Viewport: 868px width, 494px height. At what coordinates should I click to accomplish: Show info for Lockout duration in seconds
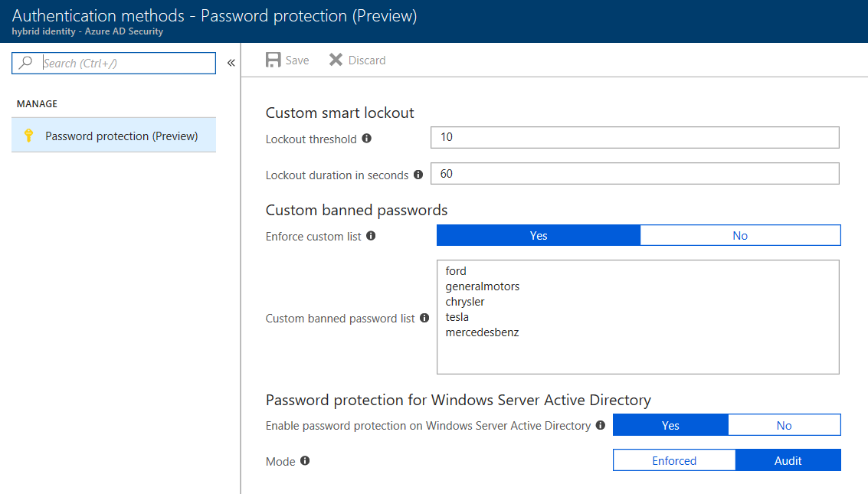coord(418,175)
